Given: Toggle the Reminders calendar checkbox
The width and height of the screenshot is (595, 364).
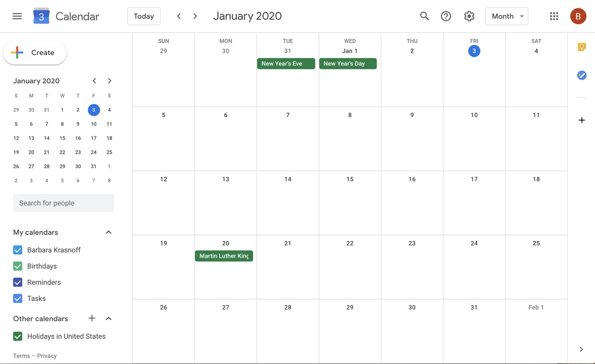Looking at the screenshot, I should [18, 282].
